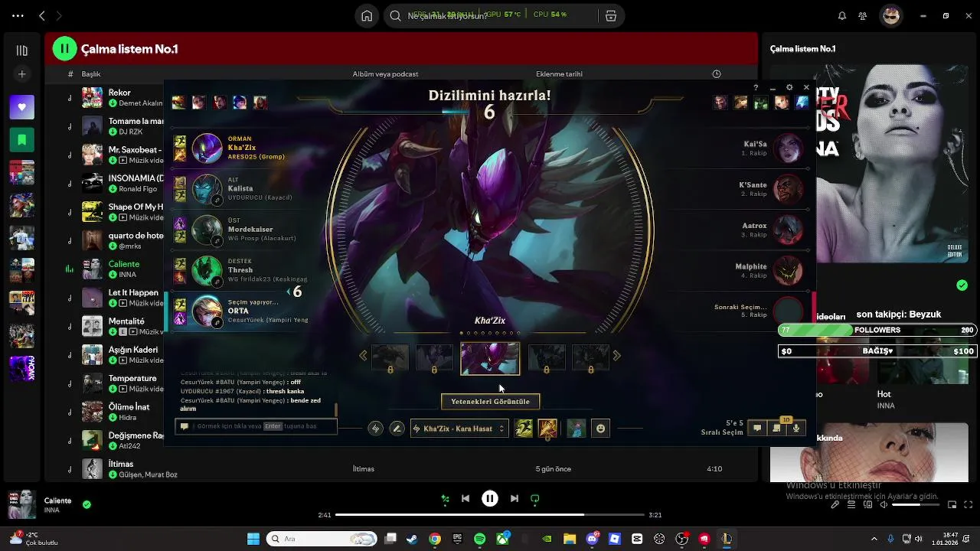Skip to previous track in Spotify
This screenshot has height=551, width=980.
(x=465, y=499)
